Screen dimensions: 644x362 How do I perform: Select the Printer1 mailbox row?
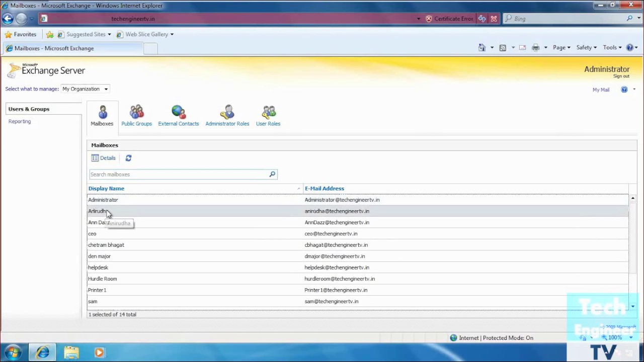pos(358,290)
